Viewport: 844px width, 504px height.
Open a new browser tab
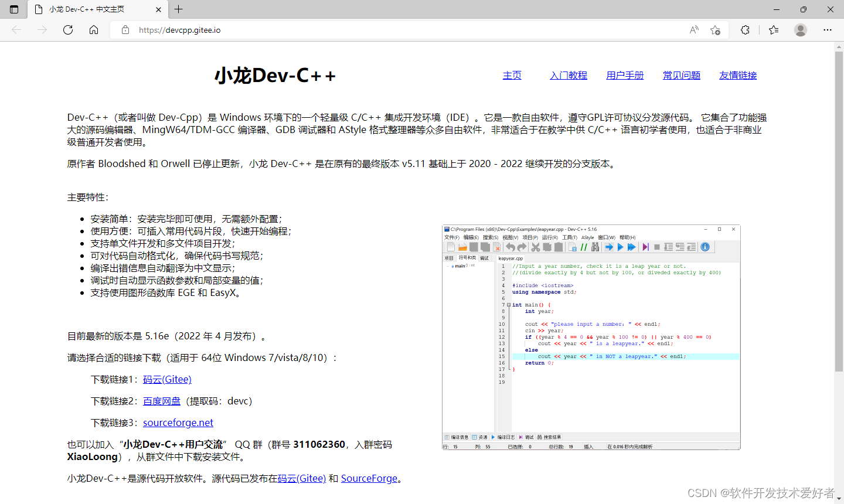click(179, 9)
